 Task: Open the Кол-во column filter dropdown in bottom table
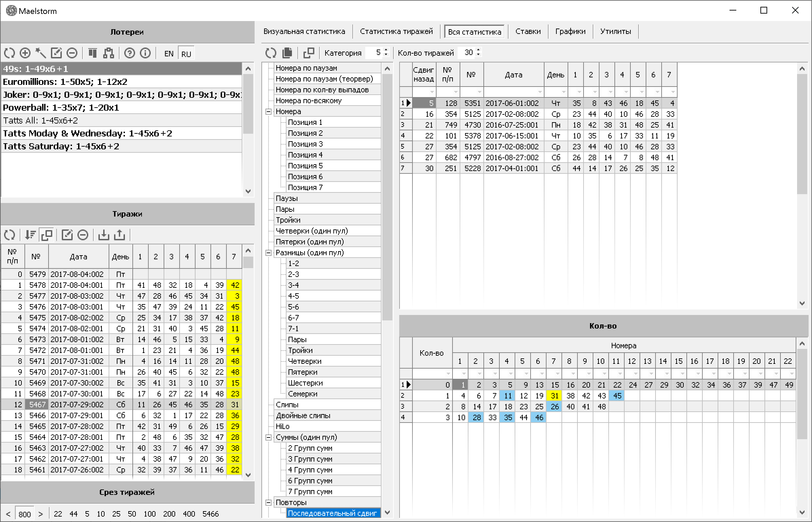tap(448, 374)
